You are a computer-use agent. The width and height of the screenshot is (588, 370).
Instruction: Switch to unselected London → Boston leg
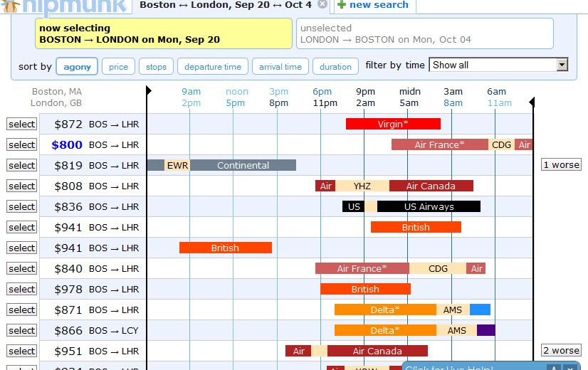(424, 33)
